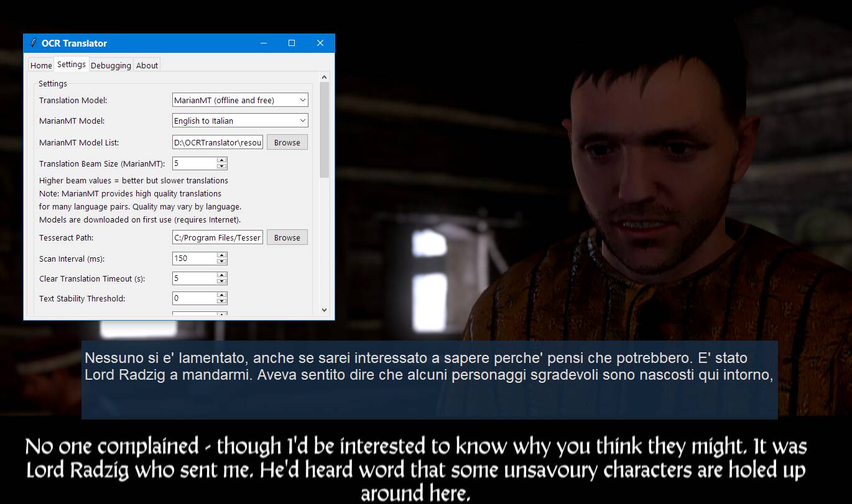
Task: Click 'Models are downloaded on first use' note
Action: [x=140, y=219]
